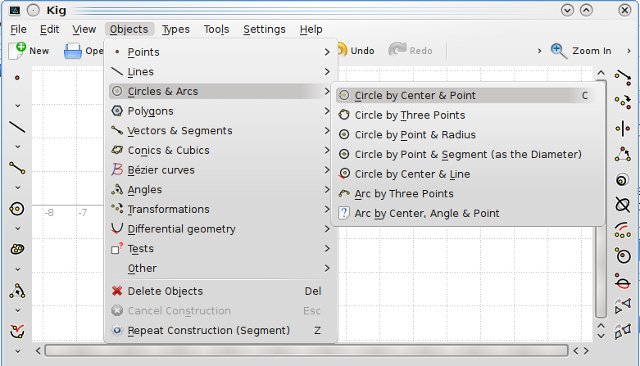Expand the Differential geometry submenu
Screen dimensions: 640x366
(220, 229)
